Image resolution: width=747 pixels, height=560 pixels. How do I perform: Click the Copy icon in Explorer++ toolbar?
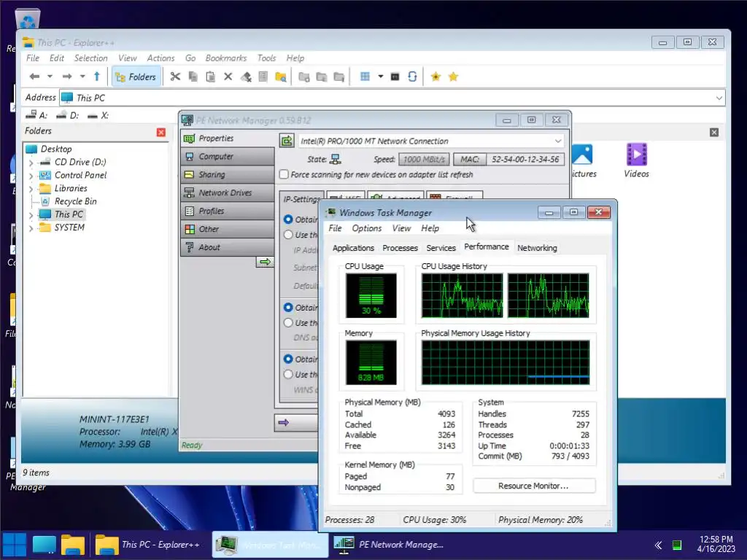[x=193, y=77]
